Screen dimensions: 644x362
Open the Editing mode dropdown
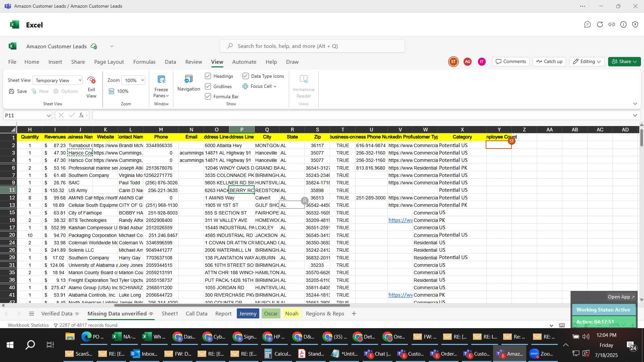(x=587, y=62)
